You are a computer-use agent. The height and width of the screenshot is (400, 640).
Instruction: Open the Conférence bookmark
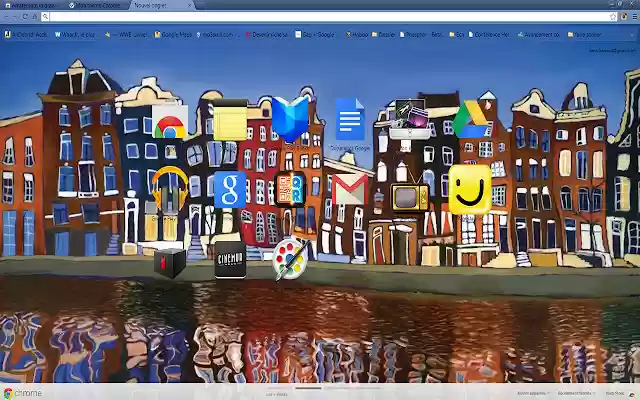[x=489, y=35]
